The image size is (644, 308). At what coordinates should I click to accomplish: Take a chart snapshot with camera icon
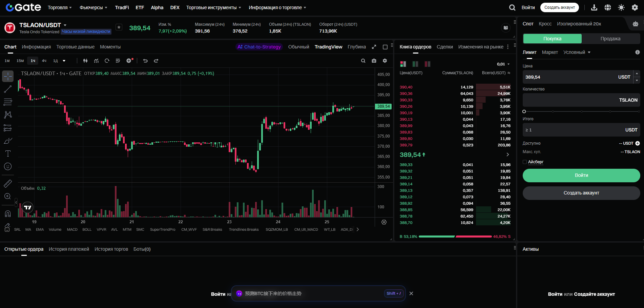tap(374, 61)
